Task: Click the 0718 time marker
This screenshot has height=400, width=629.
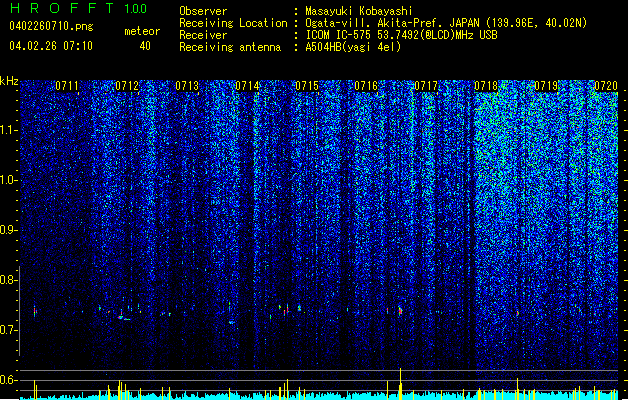Action: (x=486, y=86)
